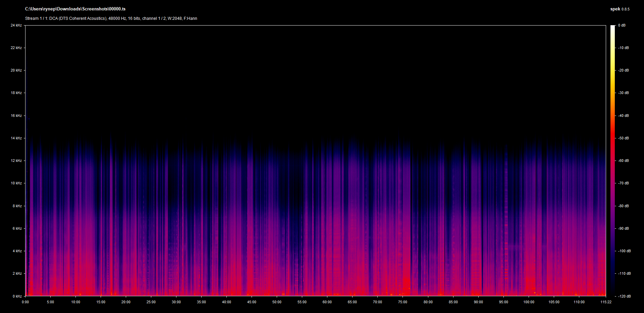The width and height of the screenshot is (644, 313).
Task: Select the 90:00 time axis marker
Action: tap(478, 302)
